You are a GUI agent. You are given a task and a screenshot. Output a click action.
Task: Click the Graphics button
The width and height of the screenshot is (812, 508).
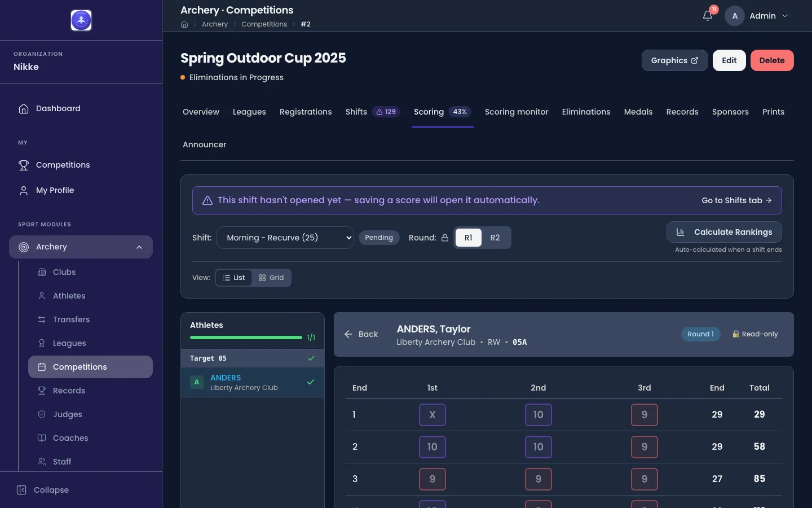674,60
